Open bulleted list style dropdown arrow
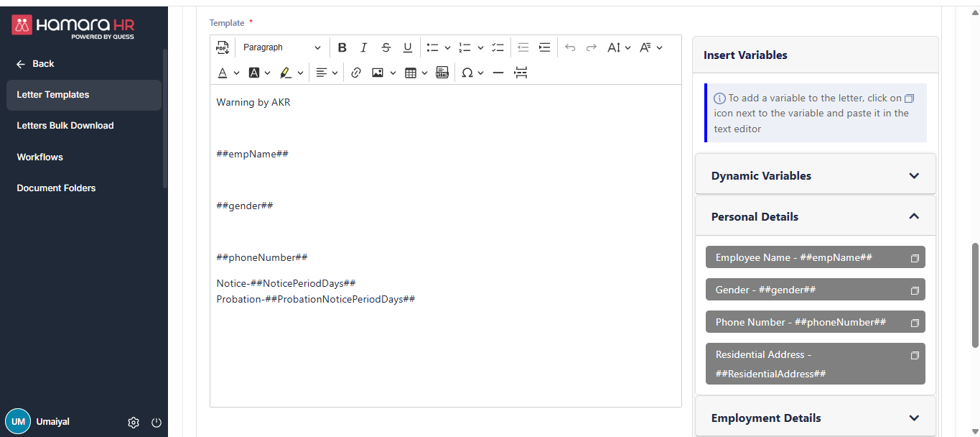The image size is (980, 437). coord(447,47)
